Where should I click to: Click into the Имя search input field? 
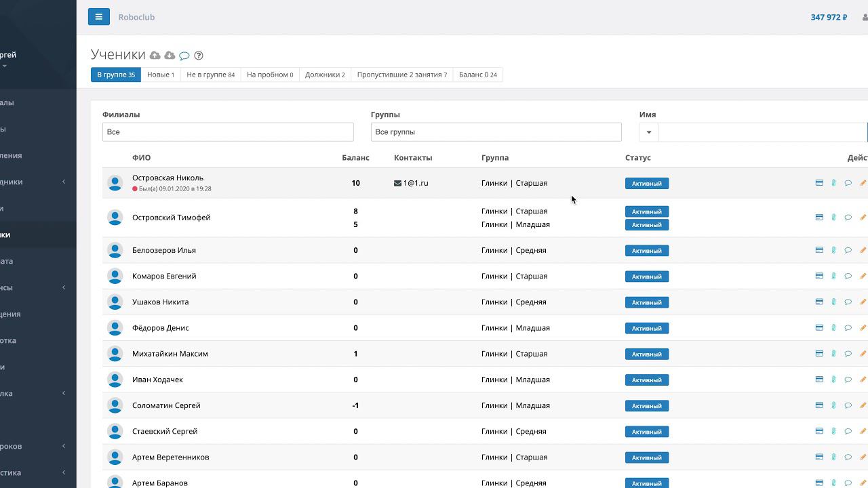(762, 132)
